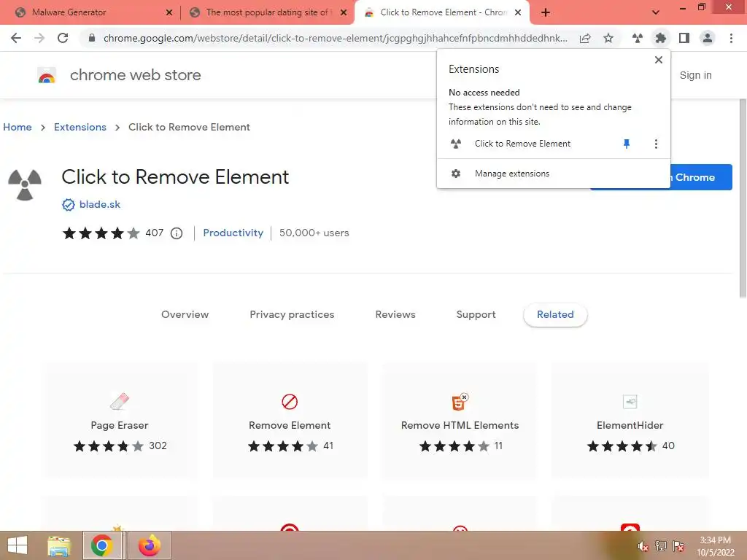Viewport: 747px width, 560px height.
Task: Select the Related tab
Action: tap(555, 314)
